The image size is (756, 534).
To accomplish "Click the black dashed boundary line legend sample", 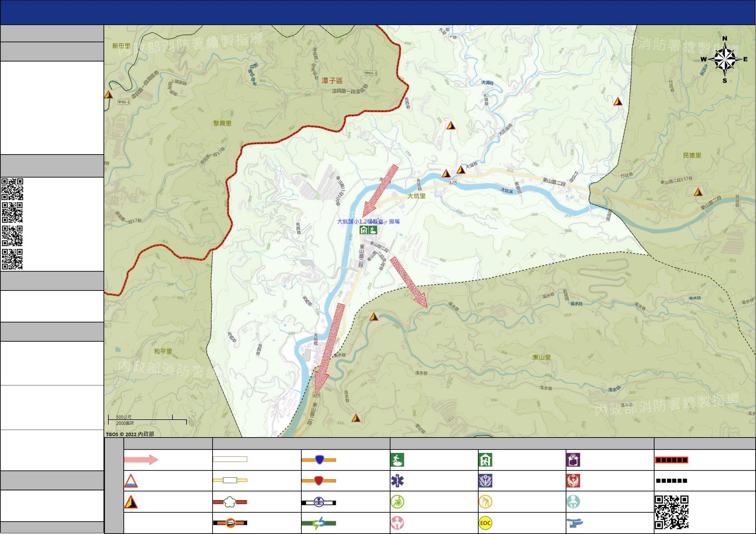I will tap(671, 481).
